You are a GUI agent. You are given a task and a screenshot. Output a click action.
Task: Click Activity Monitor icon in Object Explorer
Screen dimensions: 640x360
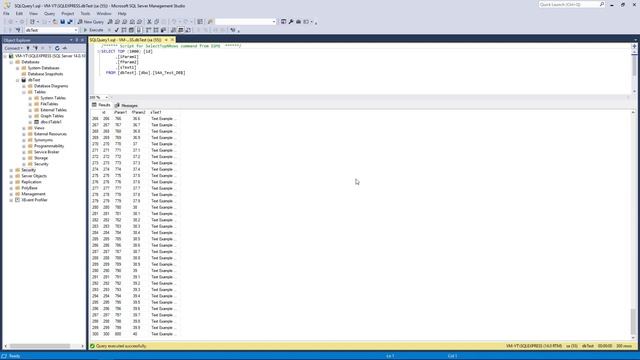(x=64, y=48)
